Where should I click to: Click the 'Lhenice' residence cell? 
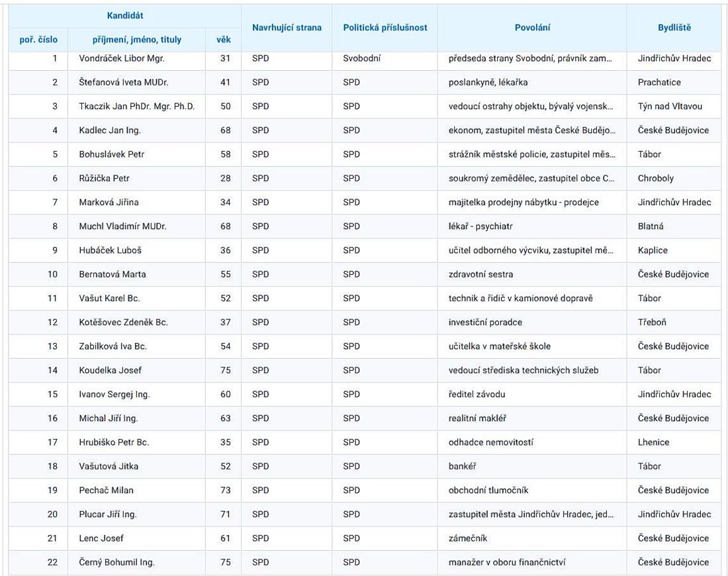[653, 442]
